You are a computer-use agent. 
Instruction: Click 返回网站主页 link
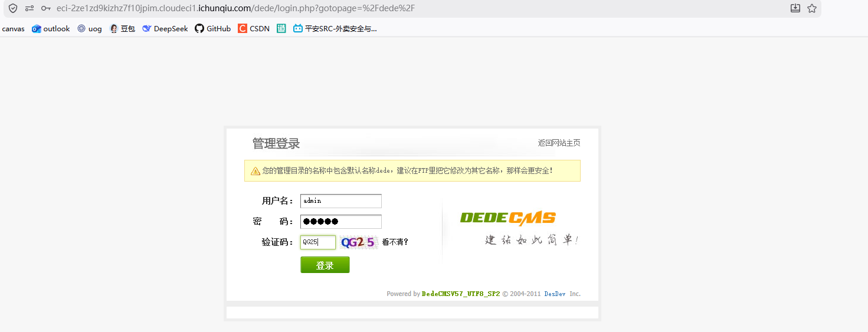tap(559, 143)
